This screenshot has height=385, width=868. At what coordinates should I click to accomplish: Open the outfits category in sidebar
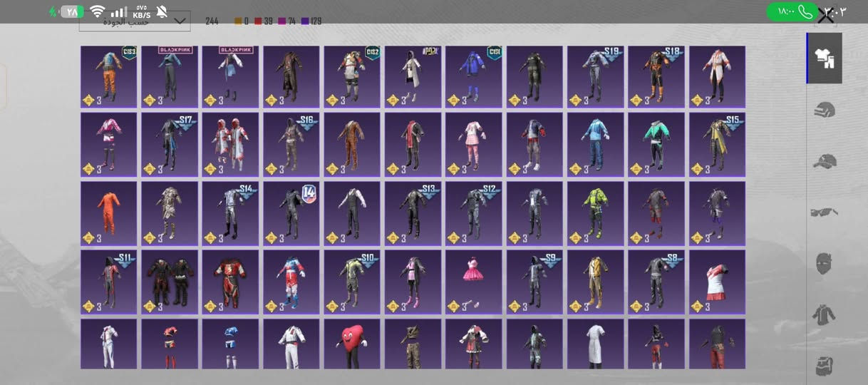pos(825,58)
